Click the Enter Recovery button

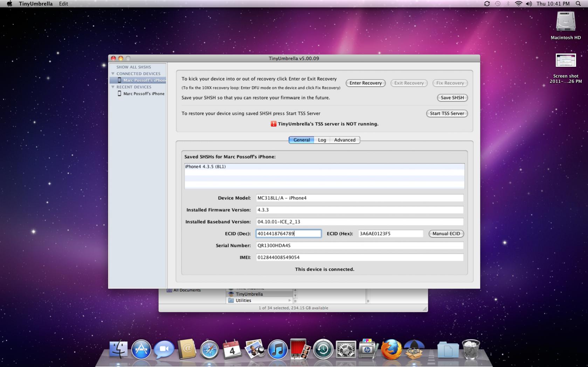366,83
